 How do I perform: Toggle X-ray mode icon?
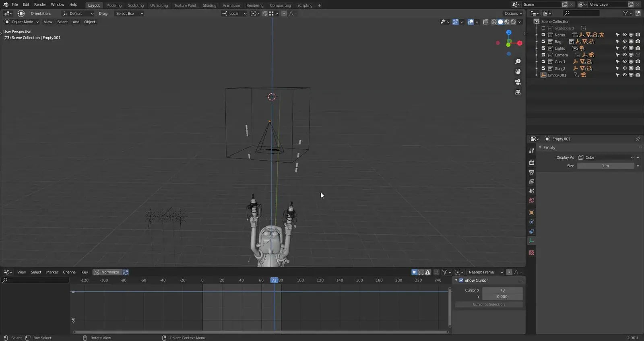coord(485,22)
